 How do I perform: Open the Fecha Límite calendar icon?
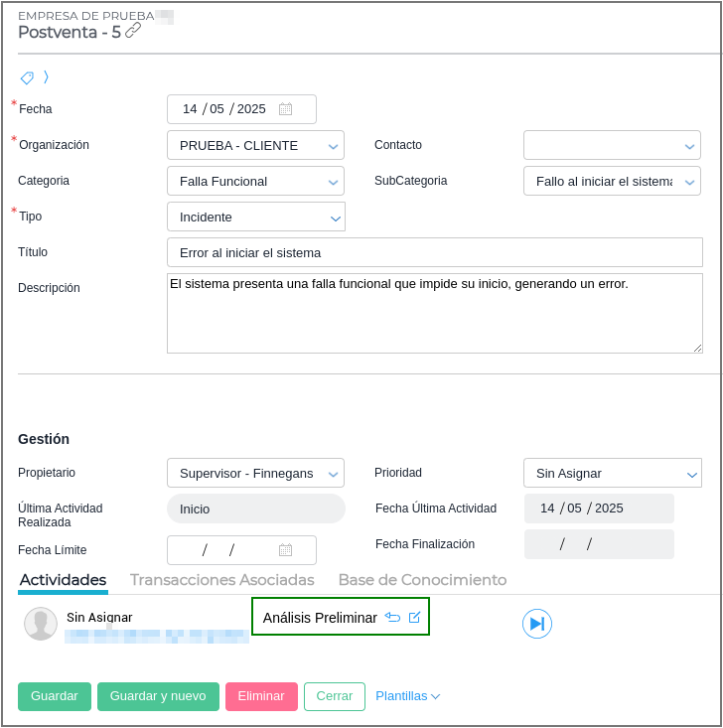tap(285, 550)
